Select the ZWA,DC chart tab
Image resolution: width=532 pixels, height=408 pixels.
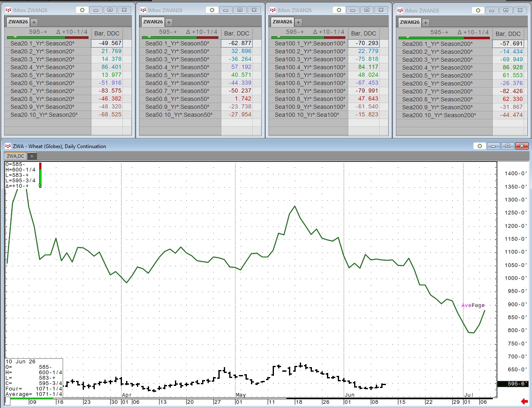[x=15, y=156]
